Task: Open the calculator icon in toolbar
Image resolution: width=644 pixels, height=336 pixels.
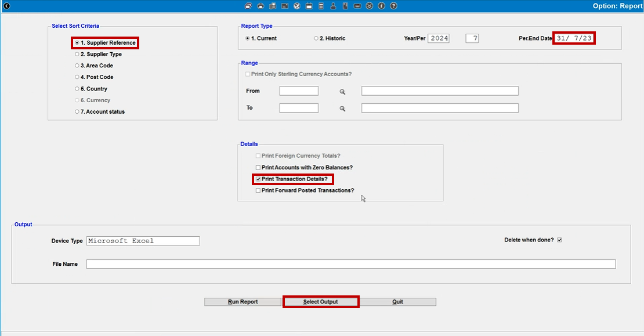Action: 321,6
